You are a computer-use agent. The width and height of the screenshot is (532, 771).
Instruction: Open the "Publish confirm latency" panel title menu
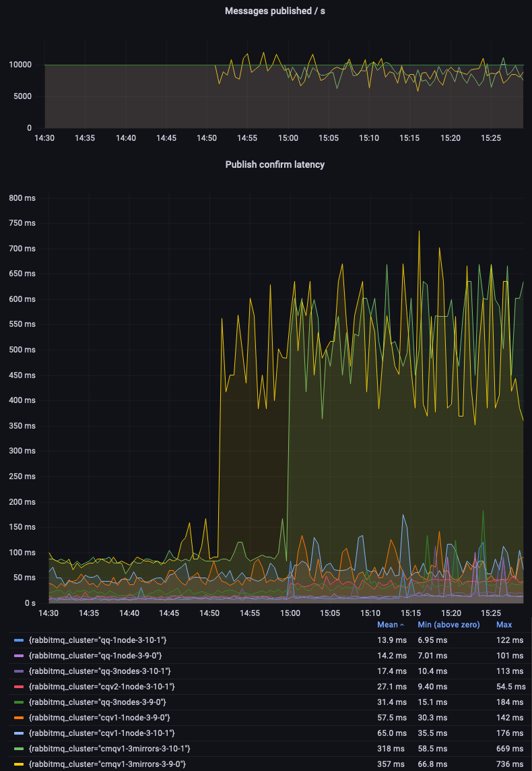tap(274, 164)
